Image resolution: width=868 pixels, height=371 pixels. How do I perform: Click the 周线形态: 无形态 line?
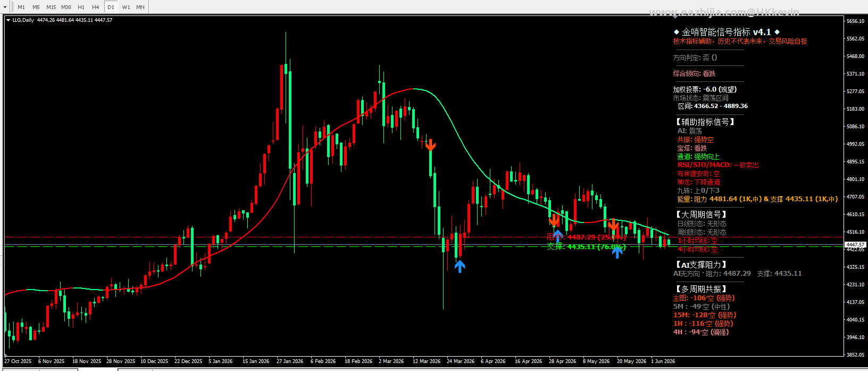(702, 233)
